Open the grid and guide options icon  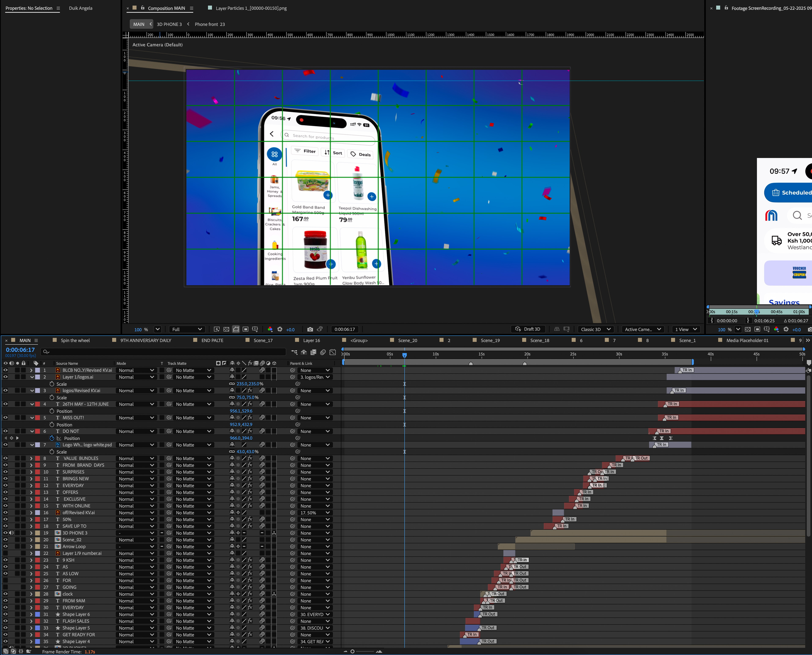(255, 329)
